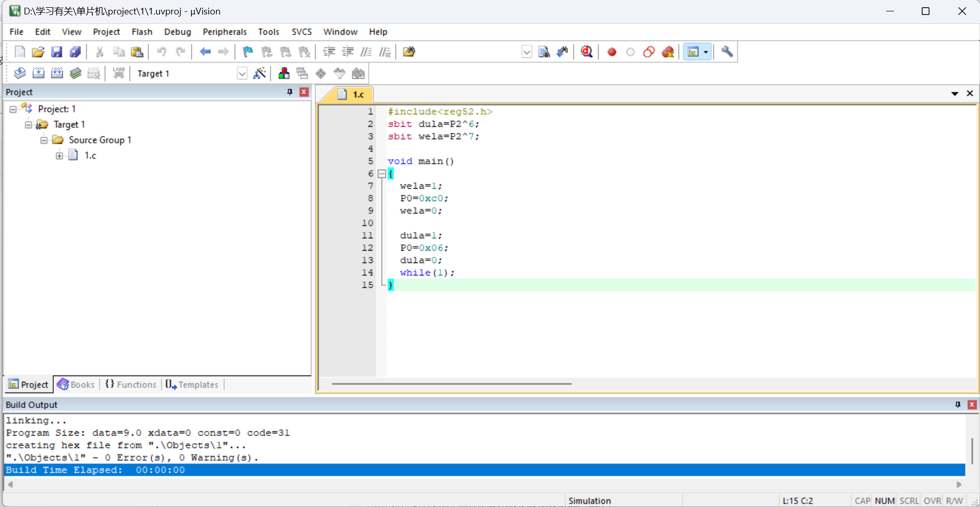This screenshot has width=980, height=507.
Task: Pin the Project panel
Action: [x=290, y=92]
